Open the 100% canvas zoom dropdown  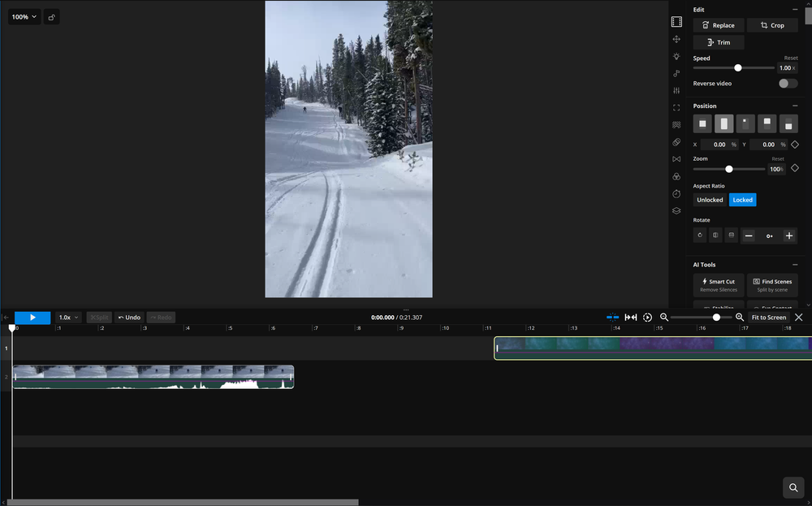24,16
